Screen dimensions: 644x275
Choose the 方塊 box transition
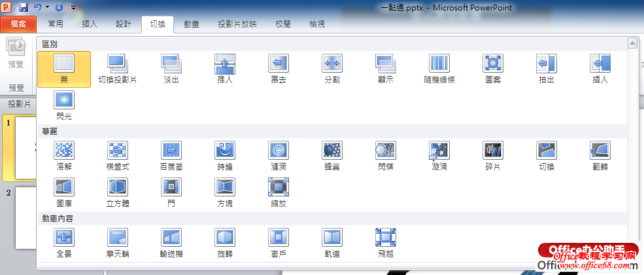(225, 192)
